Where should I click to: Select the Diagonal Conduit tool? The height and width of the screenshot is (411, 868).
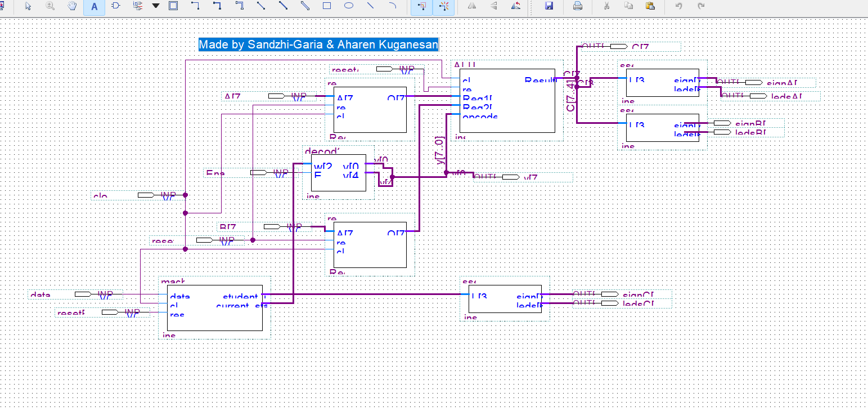click(x=305, y=6)
